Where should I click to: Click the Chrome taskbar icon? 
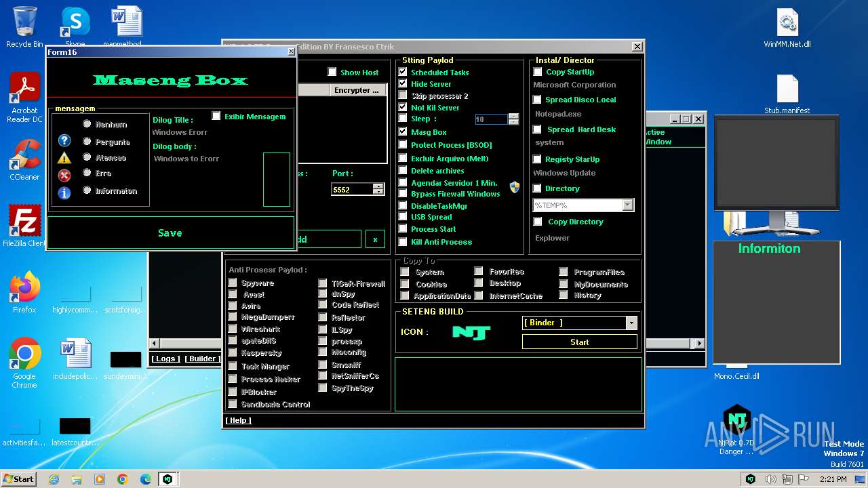coord(123,479)
